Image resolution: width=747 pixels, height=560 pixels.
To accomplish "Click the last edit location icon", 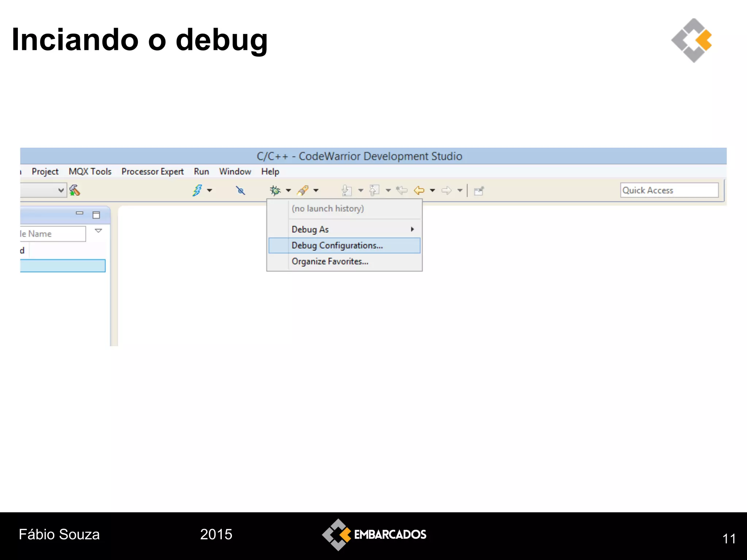I will click(402, 190).
